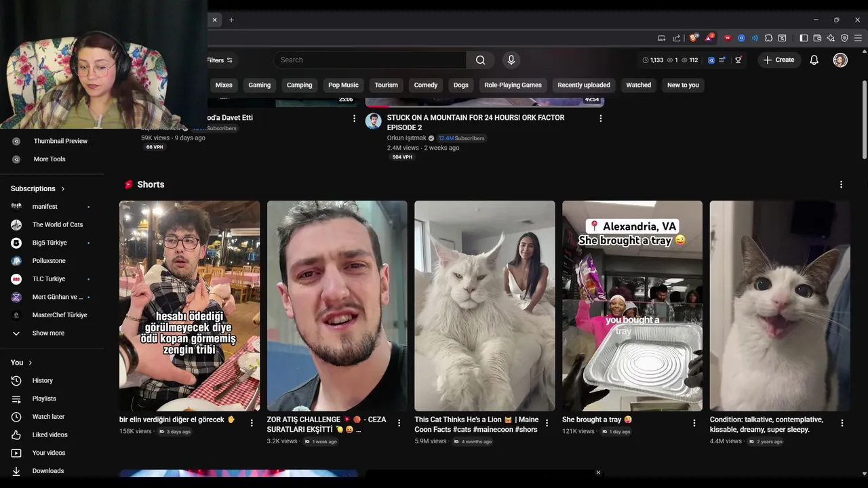Open the vidIQ trophy icon in header
The width and height of the screenshot is (868, 488).
(x=738, y=60)
